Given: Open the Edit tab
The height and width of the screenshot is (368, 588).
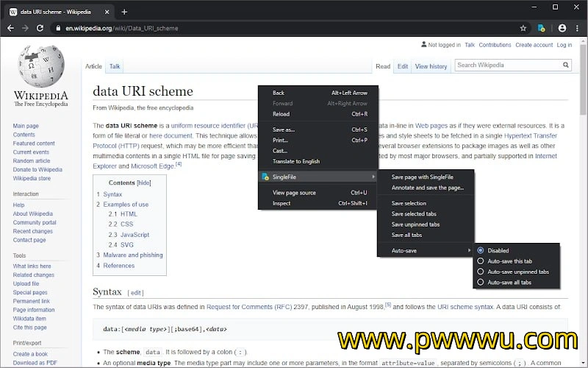Looking at the screenshot, I should 402,66.
